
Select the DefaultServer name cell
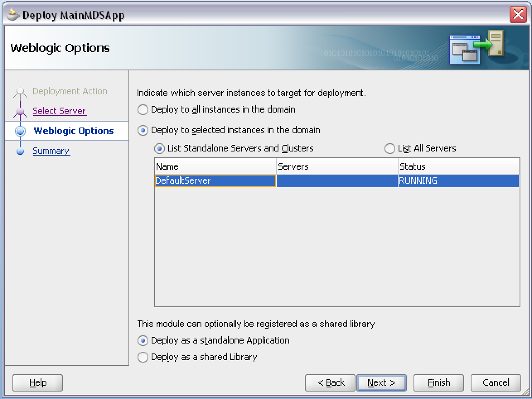[215, 181]
